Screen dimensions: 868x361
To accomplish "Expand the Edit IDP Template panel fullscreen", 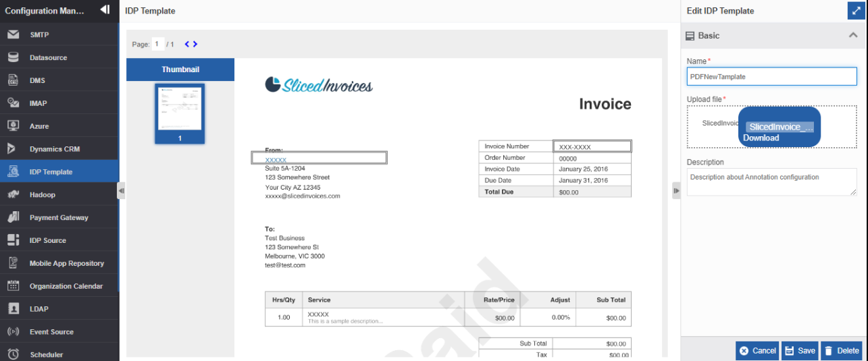I will [x=856, y=11].
